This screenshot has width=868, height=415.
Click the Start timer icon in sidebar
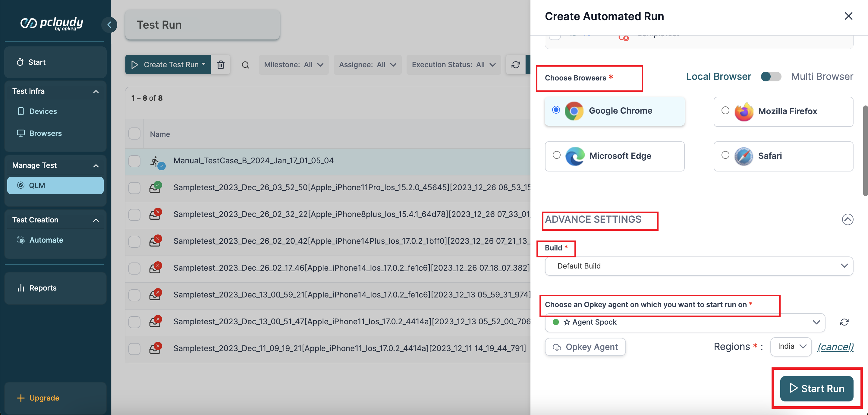20,62
